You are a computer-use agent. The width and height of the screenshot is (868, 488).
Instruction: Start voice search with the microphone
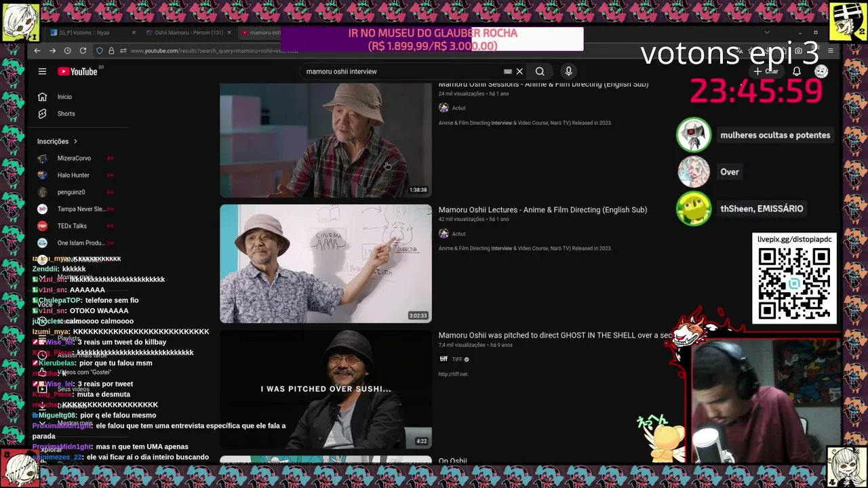tap(568, 71)
